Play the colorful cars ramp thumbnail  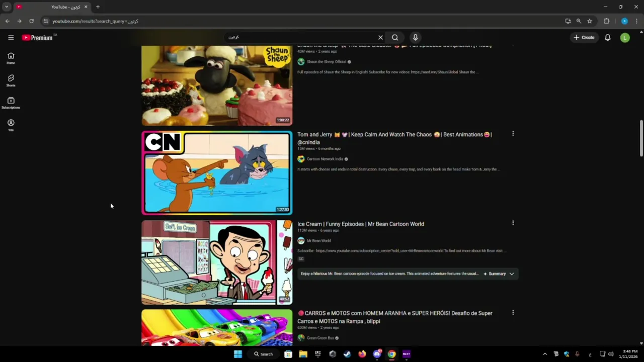tap(217, 327)
